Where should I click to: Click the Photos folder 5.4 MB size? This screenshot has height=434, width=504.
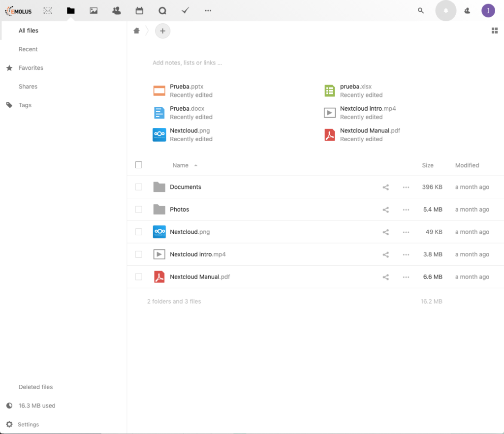click(x=433, y=210)
